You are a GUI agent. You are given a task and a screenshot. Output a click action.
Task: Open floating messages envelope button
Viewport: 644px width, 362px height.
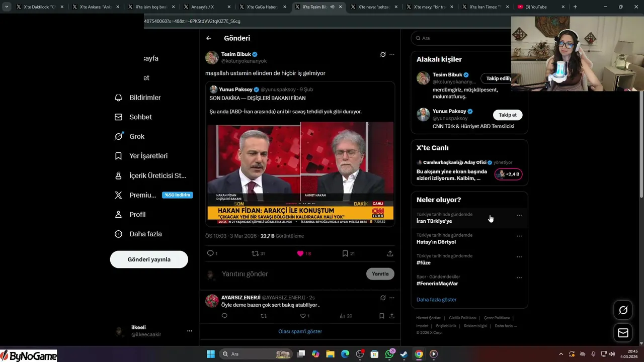point(623,333)
